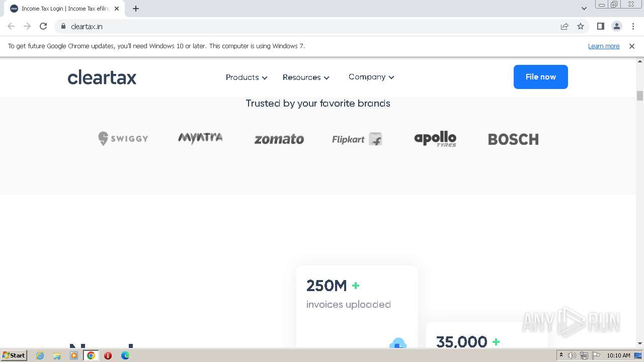Click the Myntra brand logo
The height and width of the screenshot is (362, 644).
tap(200, 138)
